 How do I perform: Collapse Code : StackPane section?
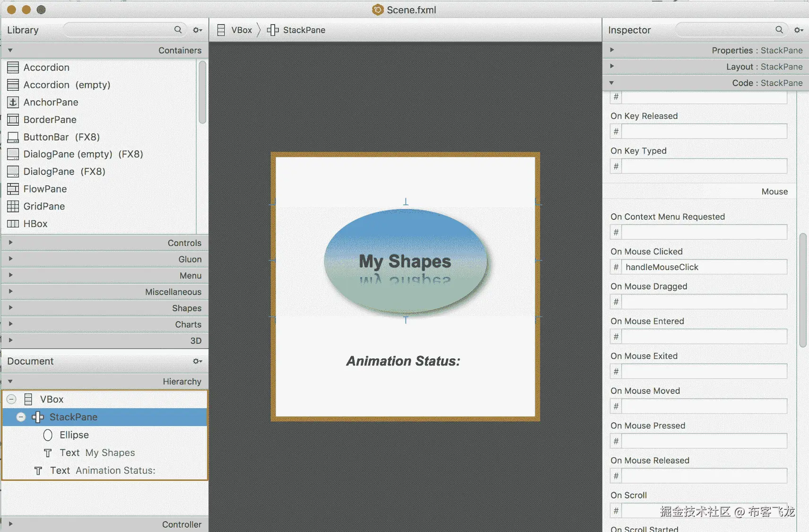click(x=611, y=83)
